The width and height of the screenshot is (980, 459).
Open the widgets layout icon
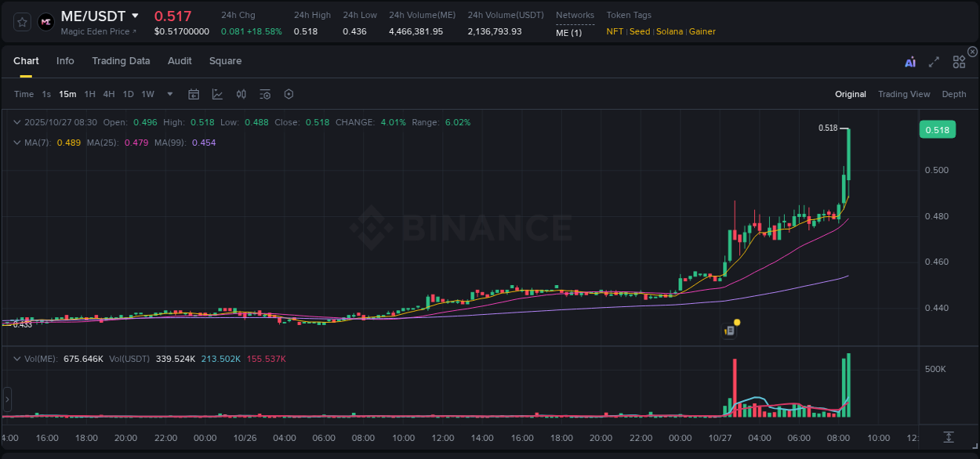[958, 62]
